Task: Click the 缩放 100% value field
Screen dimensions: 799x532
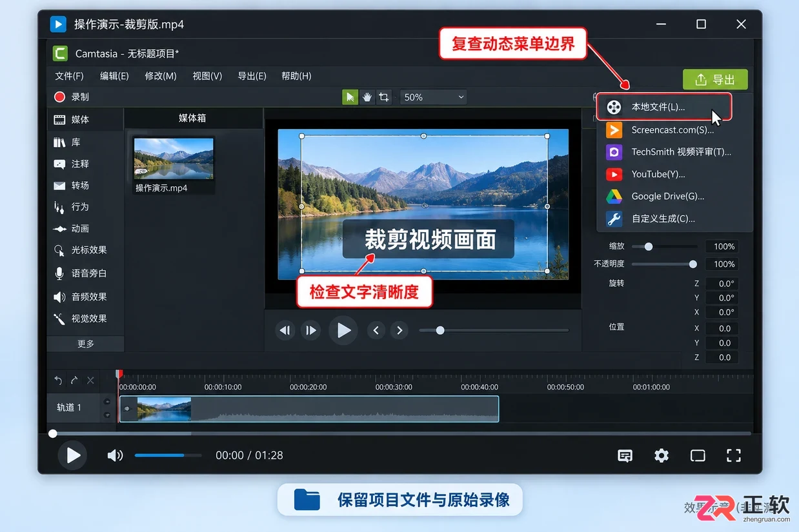Action: [722, 246]
